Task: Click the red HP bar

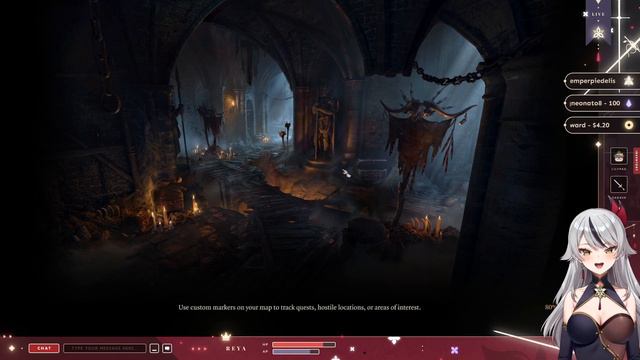Action: point(304,345)
